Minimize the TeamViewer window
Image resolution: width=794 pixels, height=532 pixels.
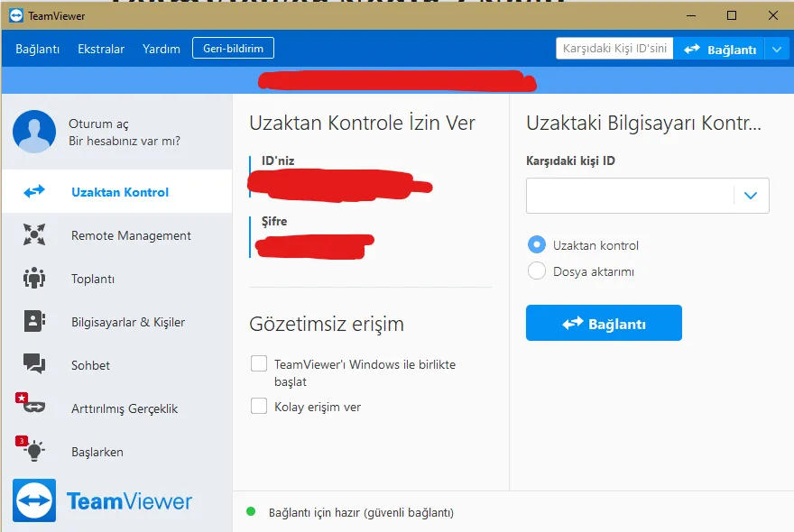(x=691, y=15)
